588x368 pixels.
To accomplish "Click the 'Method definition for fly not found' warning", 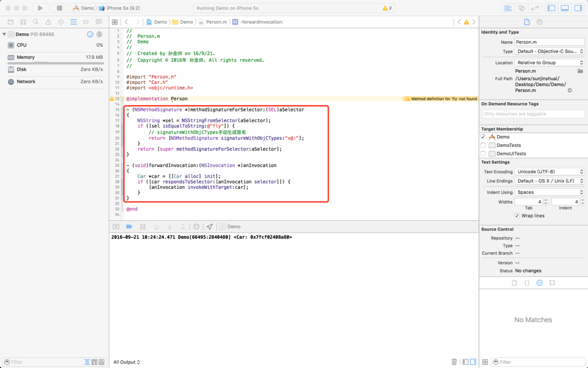I will click(x=440, y=99).
